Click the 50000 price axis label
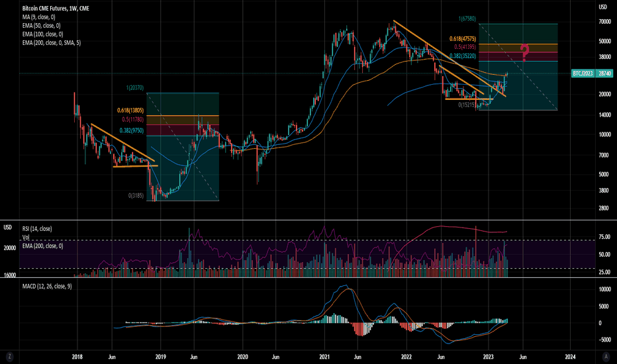Image resolution: width=617 pixels, height=364 pixels. (604, 41)
